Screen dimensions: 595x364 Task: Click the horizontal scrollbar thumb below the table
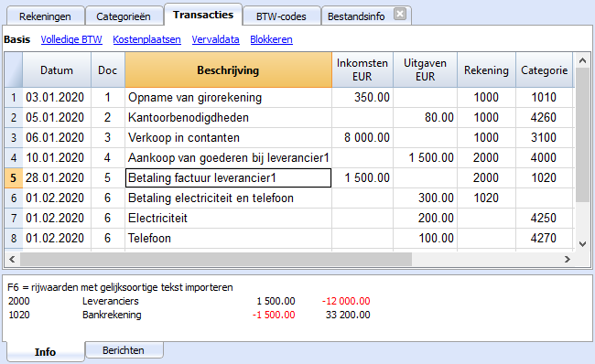click(x=216, y=260)
